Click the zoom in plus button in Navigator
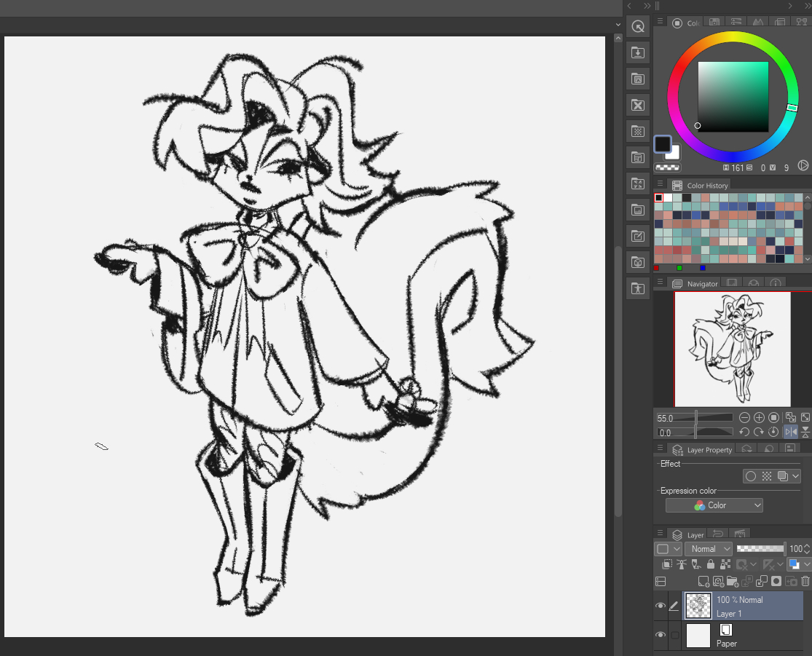The height and width of the screenshot is (656, 812). tap(759, 418)
